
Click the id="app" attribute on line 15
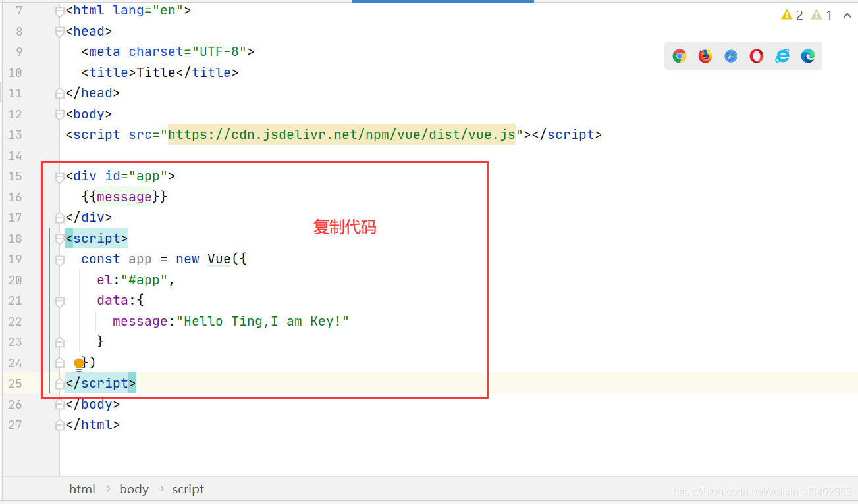[x=136, y=176]
